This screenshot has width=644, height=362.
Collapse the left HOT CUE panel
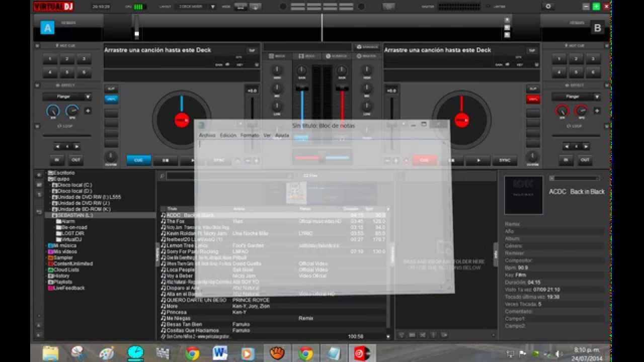tap(38, 46)
